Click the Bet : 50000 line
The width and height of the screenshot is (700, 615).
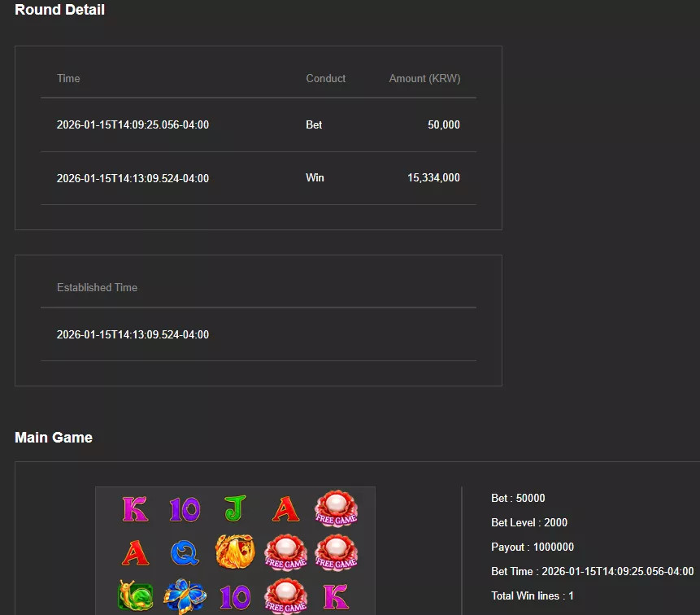518,498
